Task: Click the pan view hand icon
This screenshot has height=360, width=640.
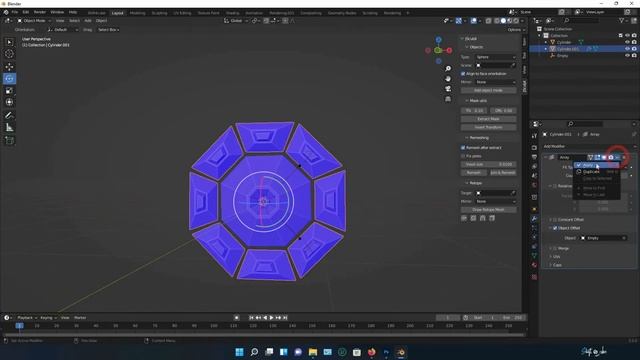Action: [x=448, y=78]
